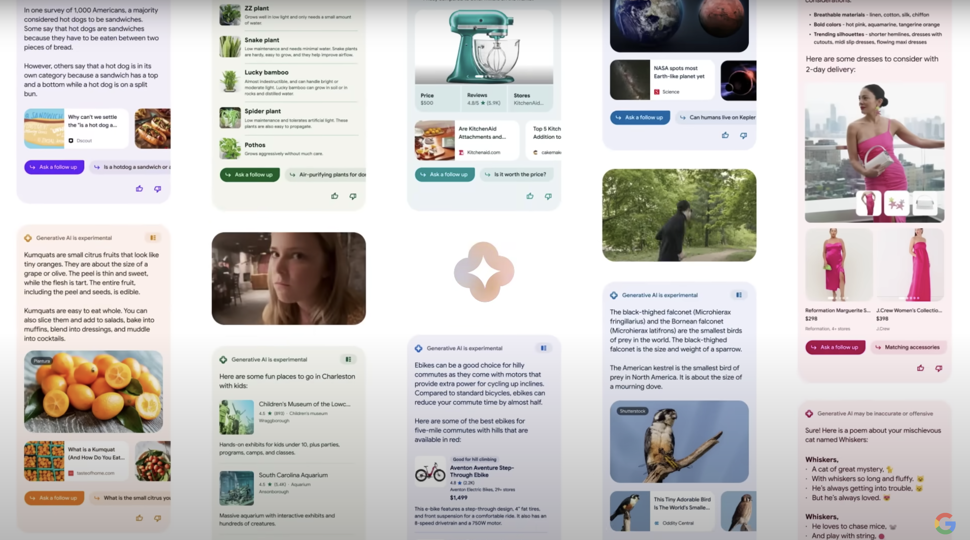Toggle the view switch on the Charleston card
The width and height of the screenshot is (970, 540).
click(348, 359)
